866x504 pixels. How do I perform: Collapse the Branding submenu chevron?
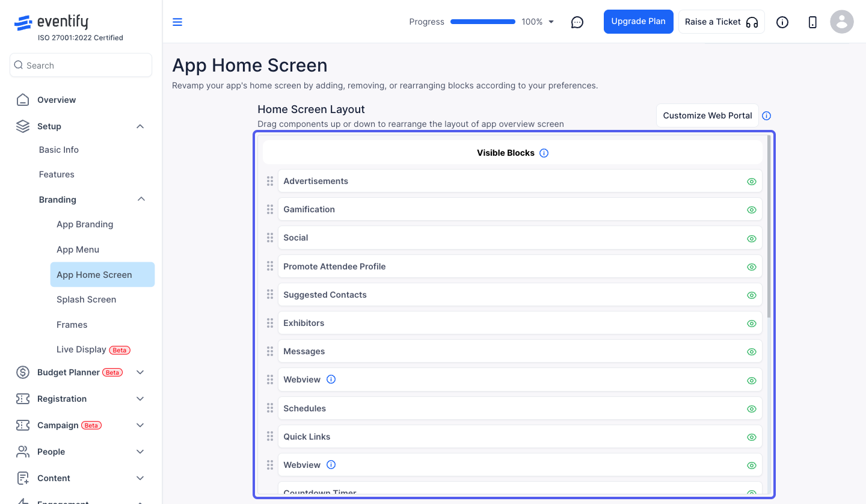tap(141, 199)
